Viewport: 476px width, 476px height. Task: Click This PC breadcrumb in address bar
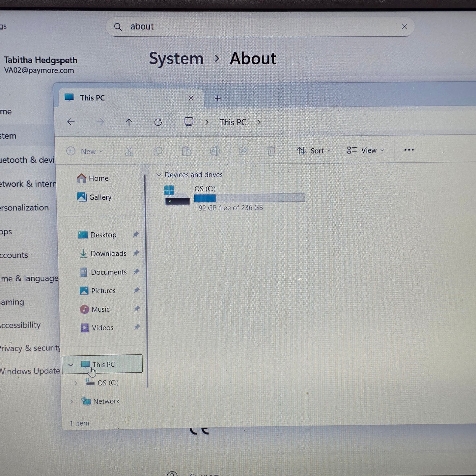pyautogui.click(x=233, y=122)
